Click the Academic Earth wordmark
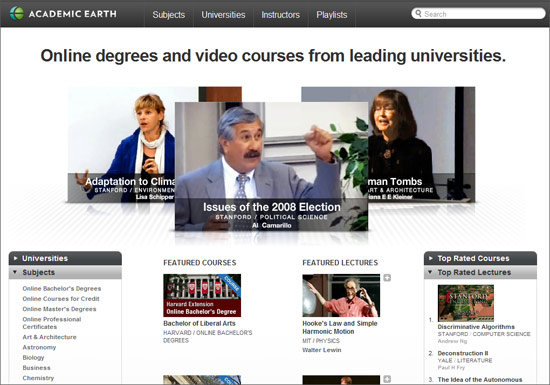This screenshot has width=550, height=385. tap(73, 14)
